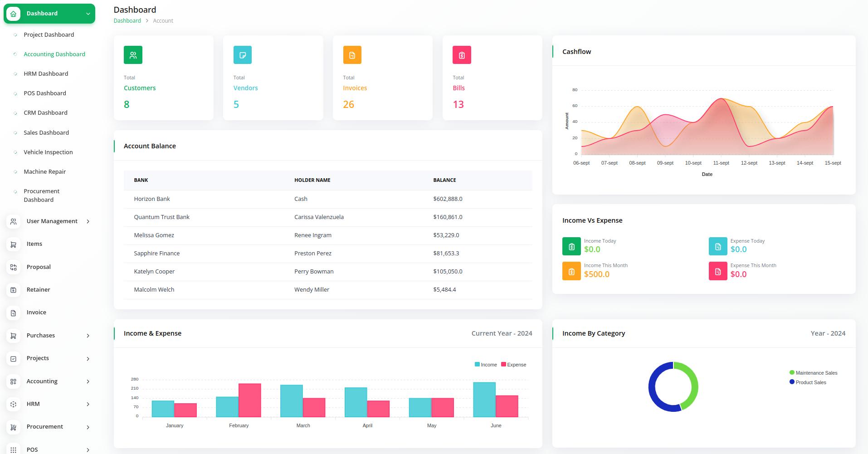Click the Income Today clipboard icon
868x454 pixels.
click(x=571, y=246)
